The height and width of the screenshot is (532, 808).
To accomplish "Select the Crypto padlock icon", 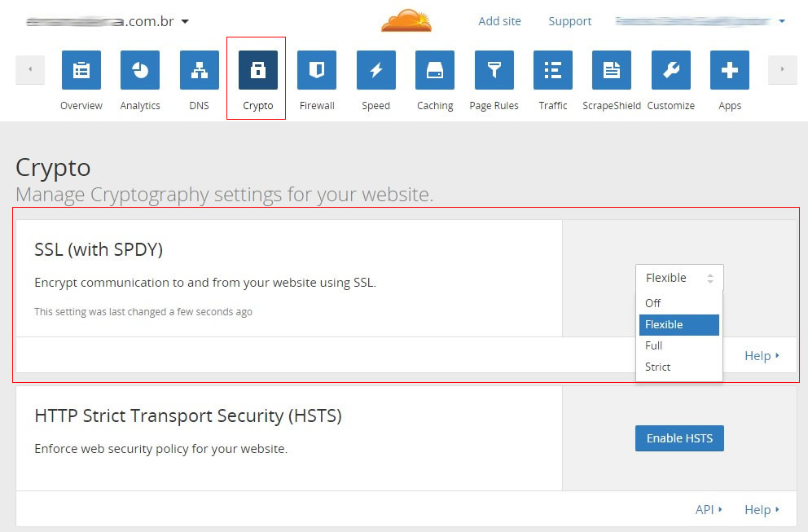I will pos(258,70).
